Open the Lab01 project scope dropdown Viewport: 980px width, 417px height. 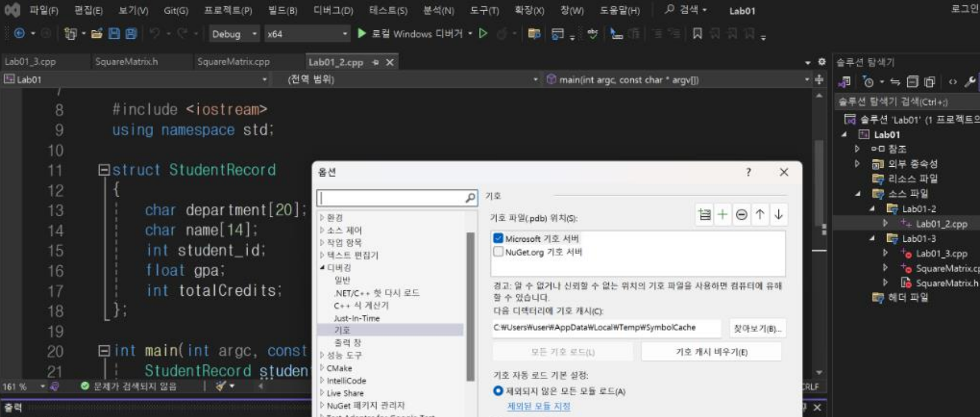point(135,79)
